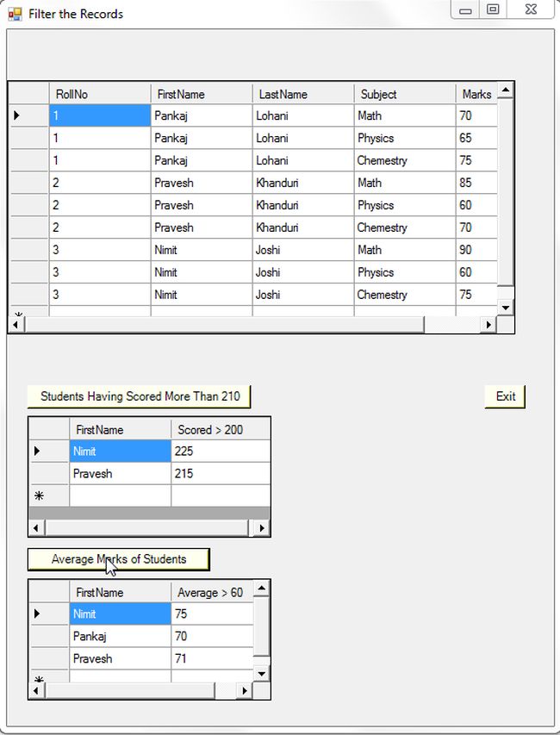Click the LastName column header
The image size is (560, 735).
302,94
